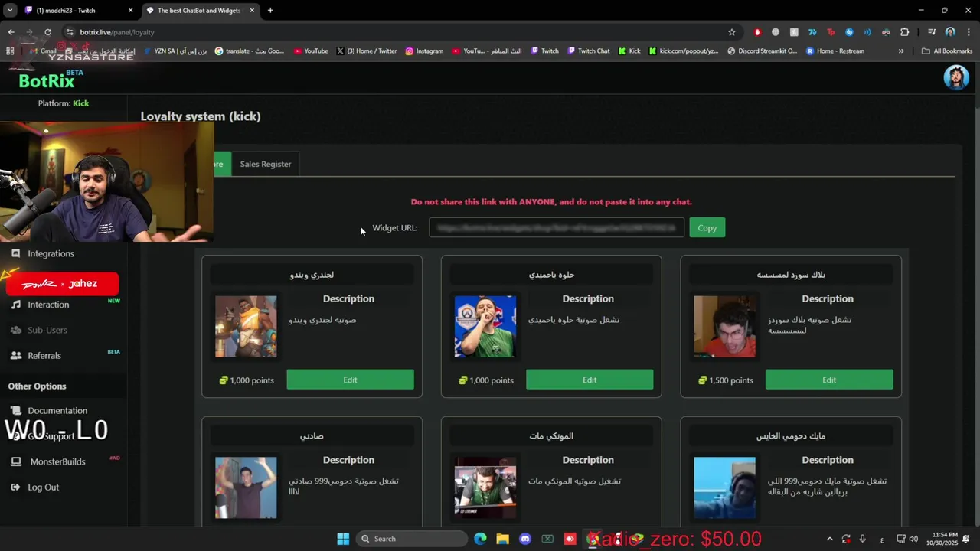The height and width of the screenshot is (551, 980).
Task: Open Sub-Users in the sidebar
Action: click(x=47, y=330)
